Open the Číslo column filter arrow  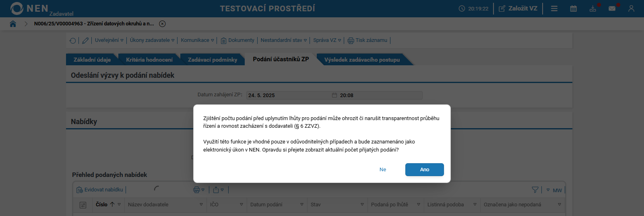coord(119,205)
